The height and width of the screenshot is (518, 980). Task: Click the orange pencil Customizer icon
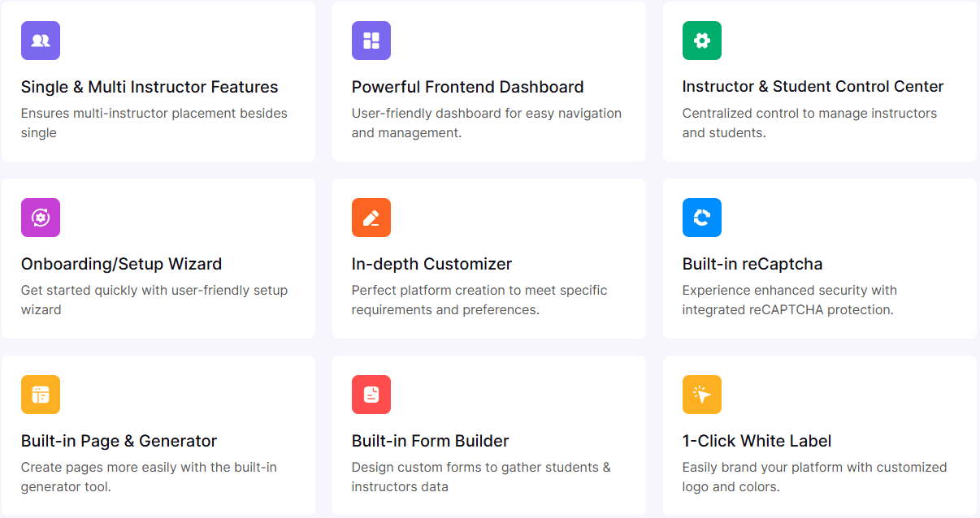[371, 218]
